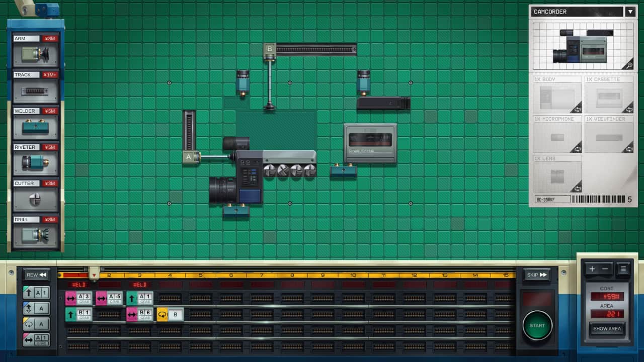Click the swap icon on Cassette part card

coord(627,108)
